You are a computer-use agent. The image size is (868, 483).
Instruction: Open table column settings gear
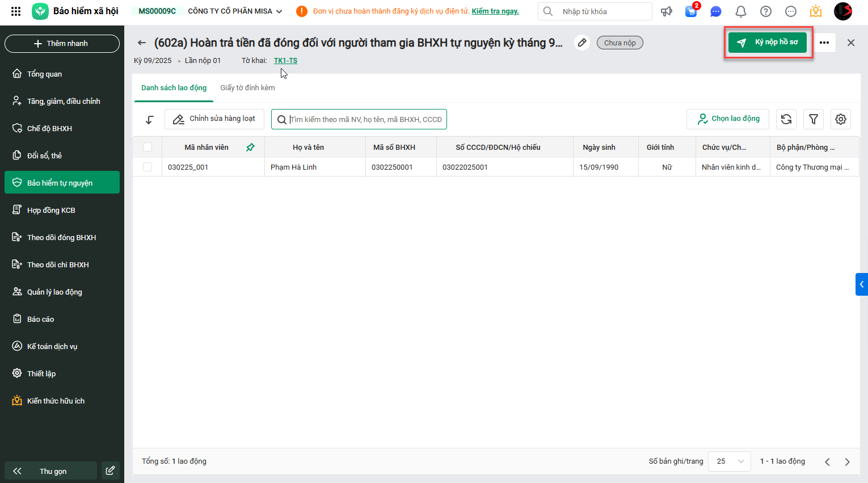841,119
